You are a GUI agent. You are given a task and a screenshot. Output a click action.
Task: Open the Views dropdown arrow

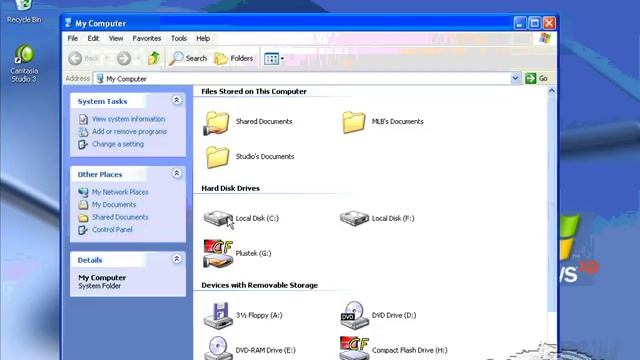[282, 59]
